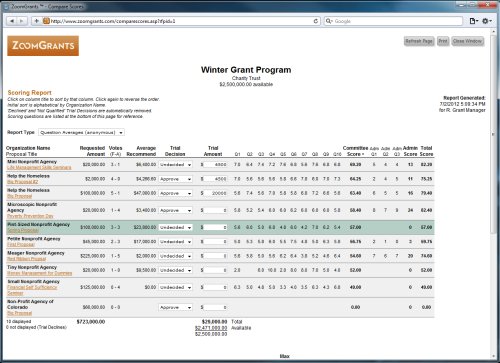This screenshot has width=500, height=363.
Task: Sort by the Average Recommend column header
Action: point(141,151)
